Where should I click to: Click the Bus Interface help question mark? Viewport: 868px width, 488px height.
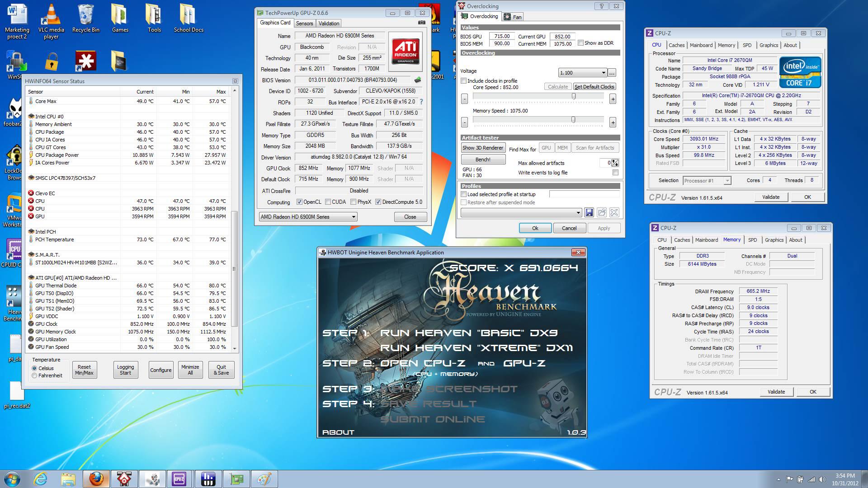(x=421, y=102)
